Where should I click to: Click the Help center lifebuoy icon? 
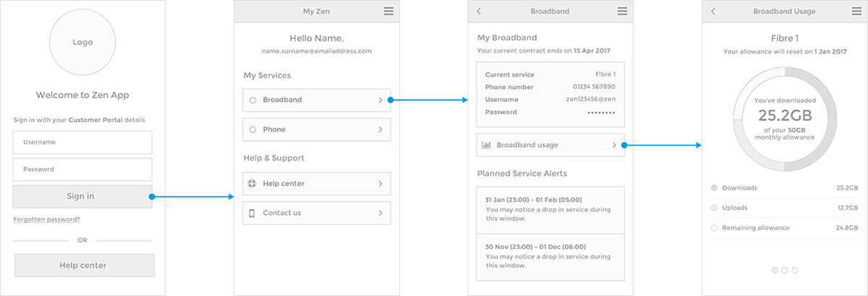point(252,184)
